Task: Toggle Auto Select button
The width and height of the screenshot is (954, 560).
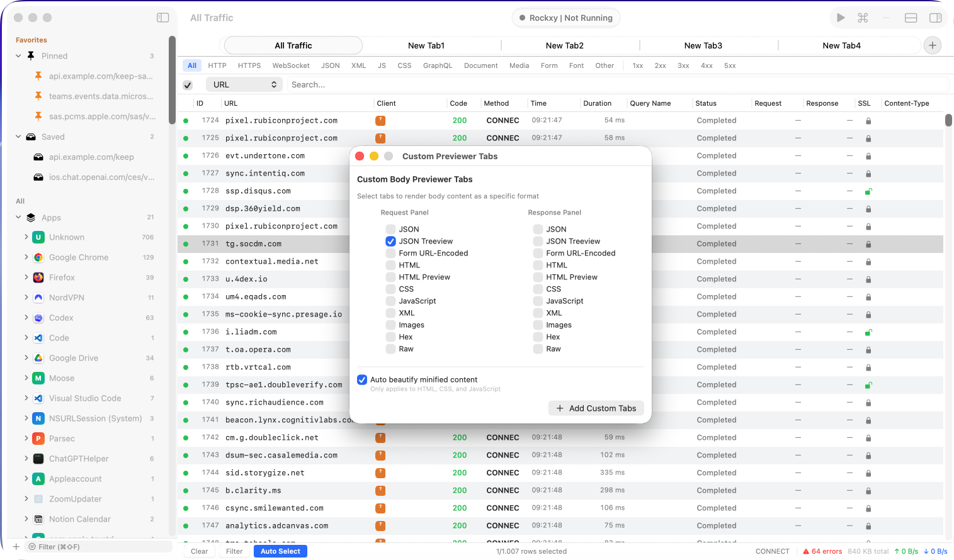Action: pos(280,551)
